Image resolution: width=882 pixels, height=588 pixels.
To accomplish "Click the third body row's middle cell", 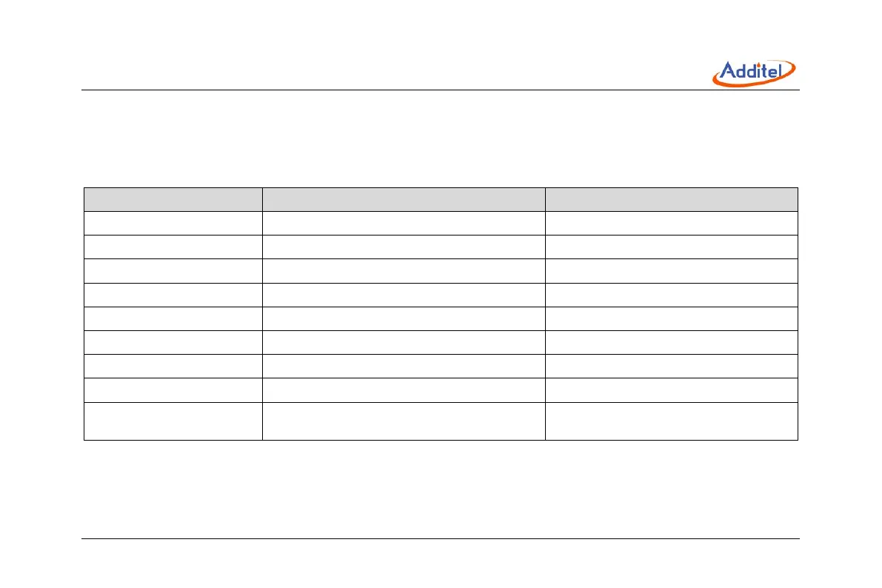I will (404, 271).
